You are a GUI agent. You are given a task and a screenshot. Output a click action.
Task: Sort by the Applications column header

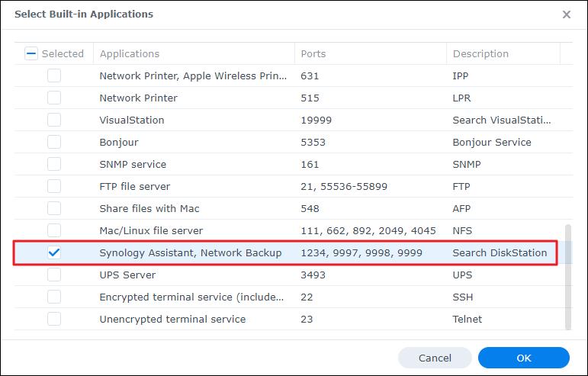pos(194,53)
